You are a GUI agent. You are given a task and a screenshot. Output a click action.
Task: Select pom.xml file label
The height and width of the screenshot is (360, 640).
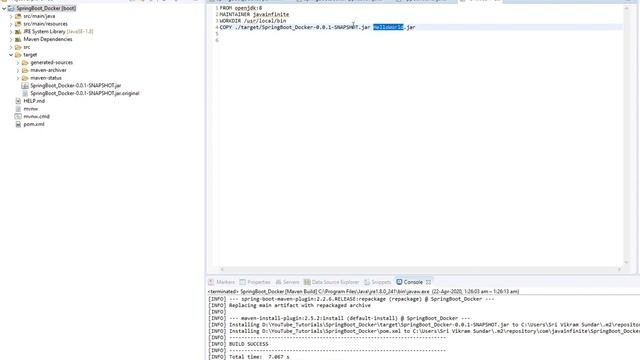click(x=34, y=124)
